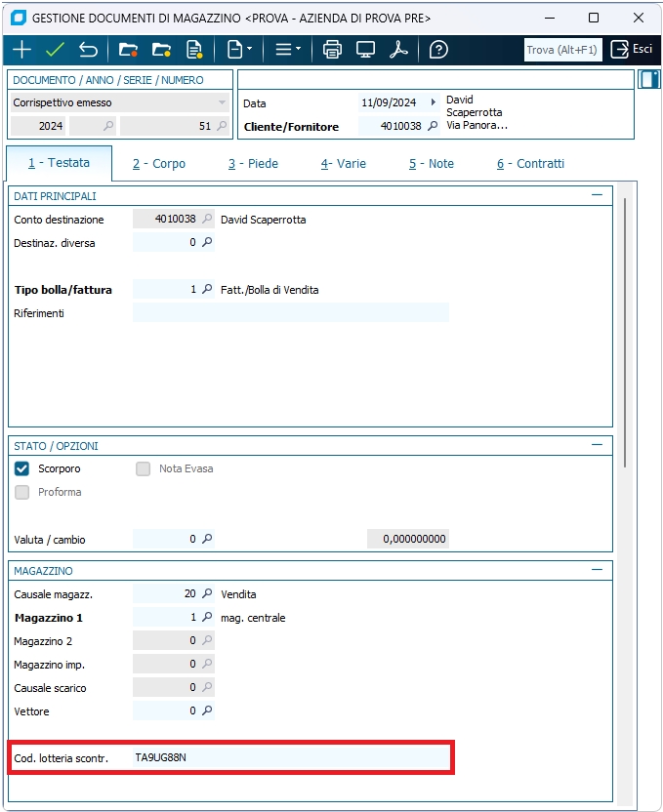Click the 'Fatt./Bolla di Vendita' description text
This screenshot has width=663, height=812.
click(x=269, y=290)
